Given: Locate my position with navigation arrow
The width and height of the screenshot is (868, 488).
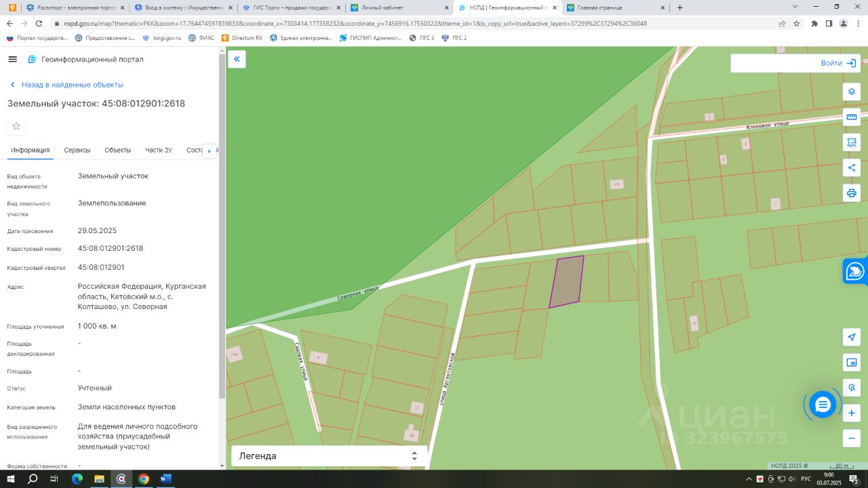Looking at the screenshot, I should (852, 337).
